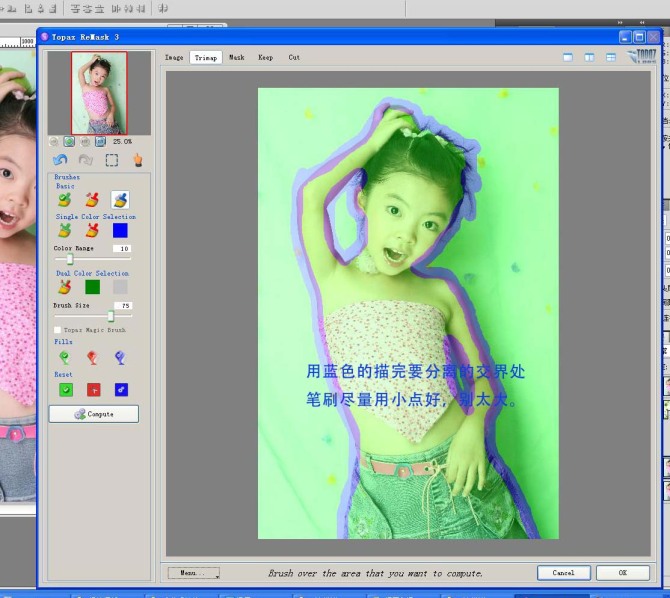This screenshot has width=670, height=598.
Task: Switch to the four-pane view layout
Action: (611, 58)
